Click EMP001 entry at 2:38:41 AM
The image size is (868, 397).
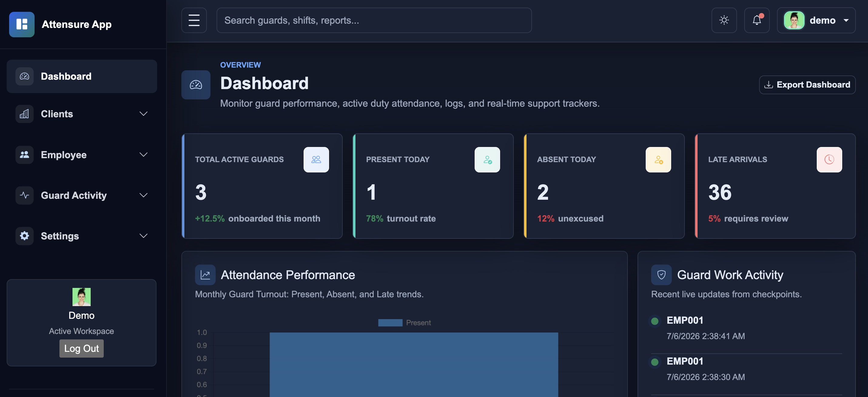pyautogui.click(x=746, y=328)
